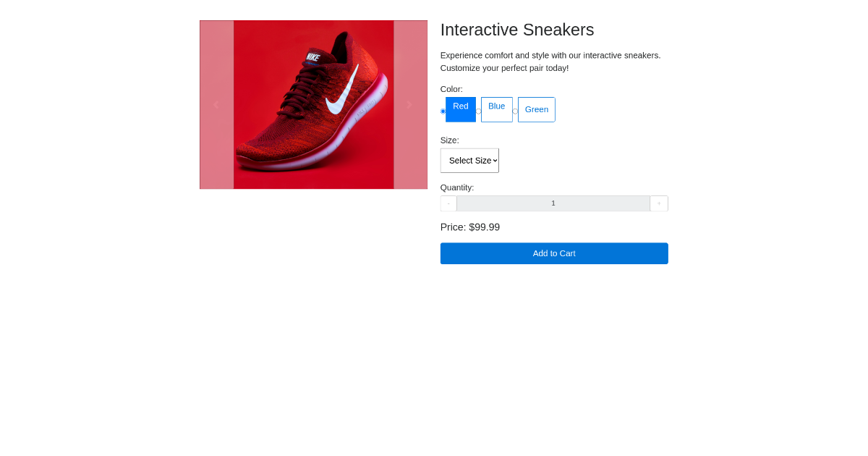
Task: Click the carousel next arrow
Action: pos(409,104)
